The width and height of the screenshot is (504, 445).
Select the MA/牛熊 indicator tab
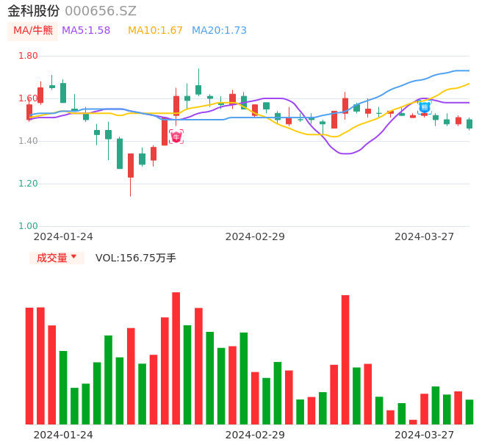pos(33,31)
